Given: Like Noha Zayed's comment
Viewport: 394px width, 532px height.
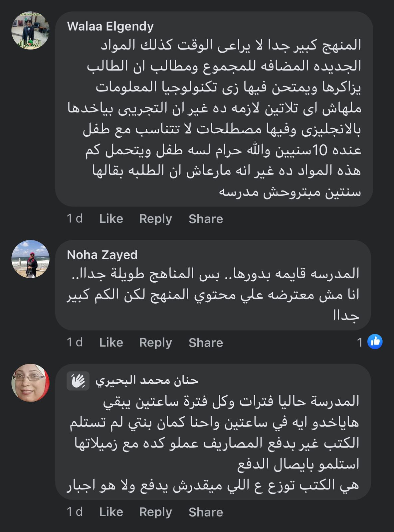Looking at the screenshot, I should tap(111, 342).
